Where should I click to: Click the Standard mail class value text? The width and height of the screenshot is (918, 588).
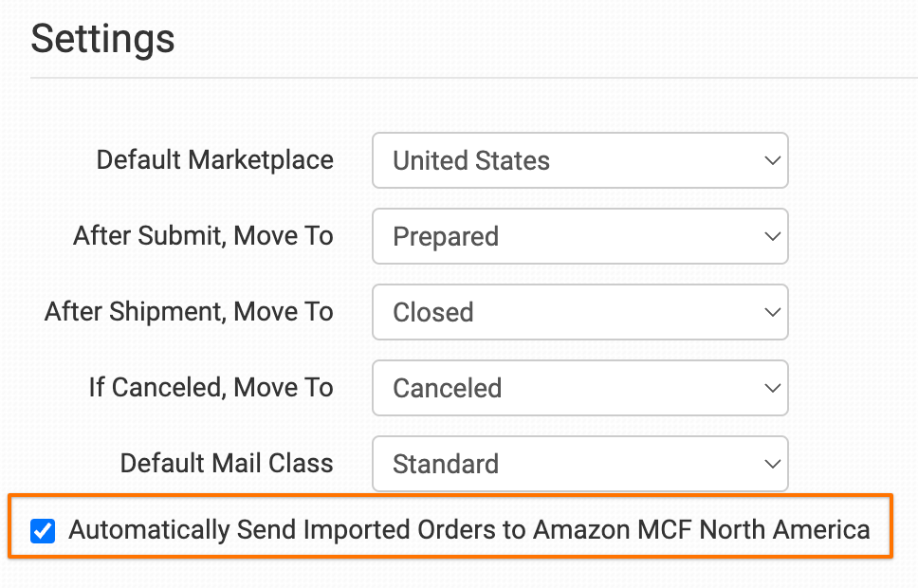[x=445, y=465]
